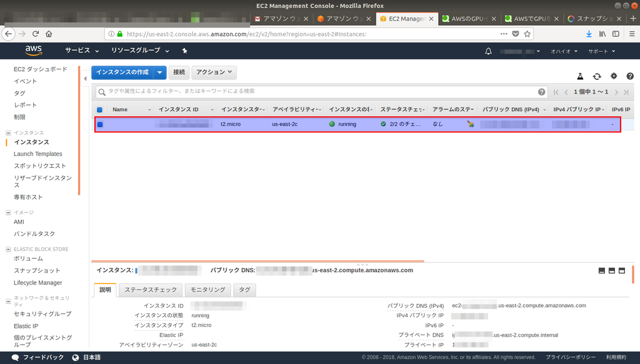Click the alarm status icon in row
Image resolution: width=640 pixels, height=364 pixels.
click(x=470, y=124)
